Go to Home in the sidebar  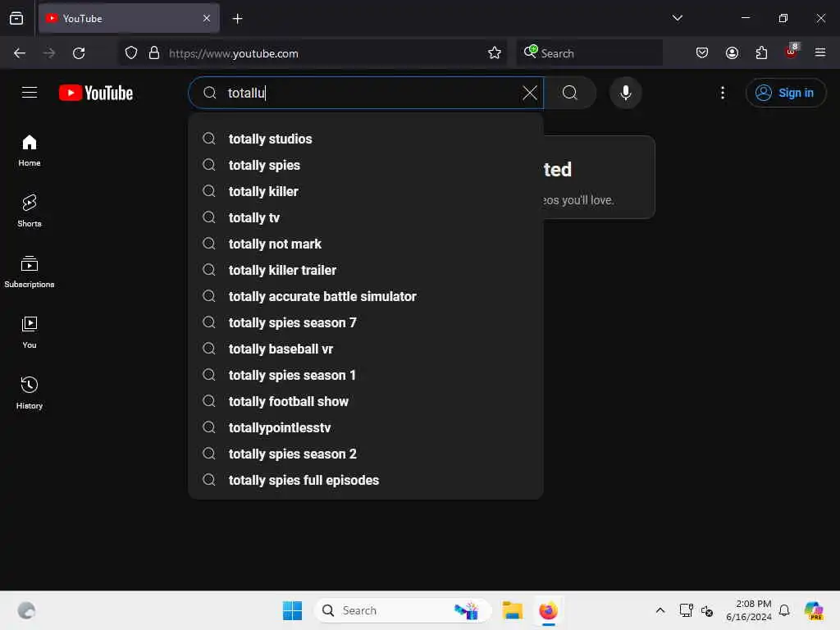point(30,151)
